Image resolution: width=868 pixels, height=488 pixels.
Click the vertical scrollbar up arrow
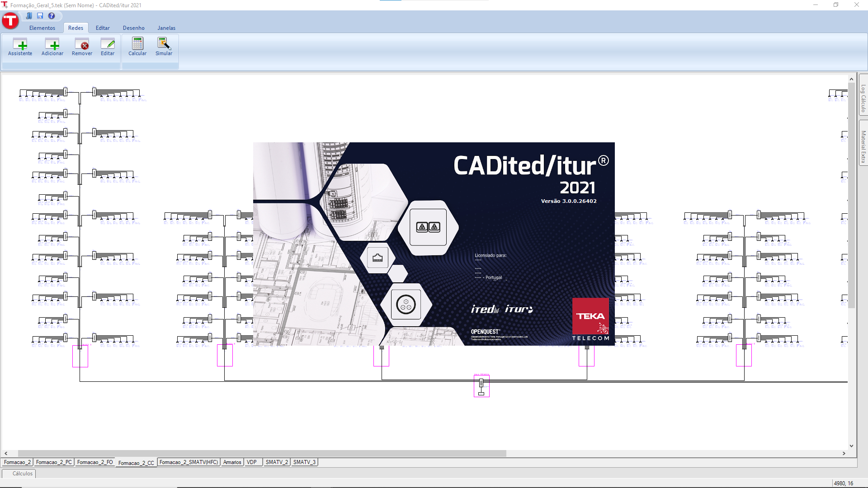pyautogui.click(x=851, y=79)
